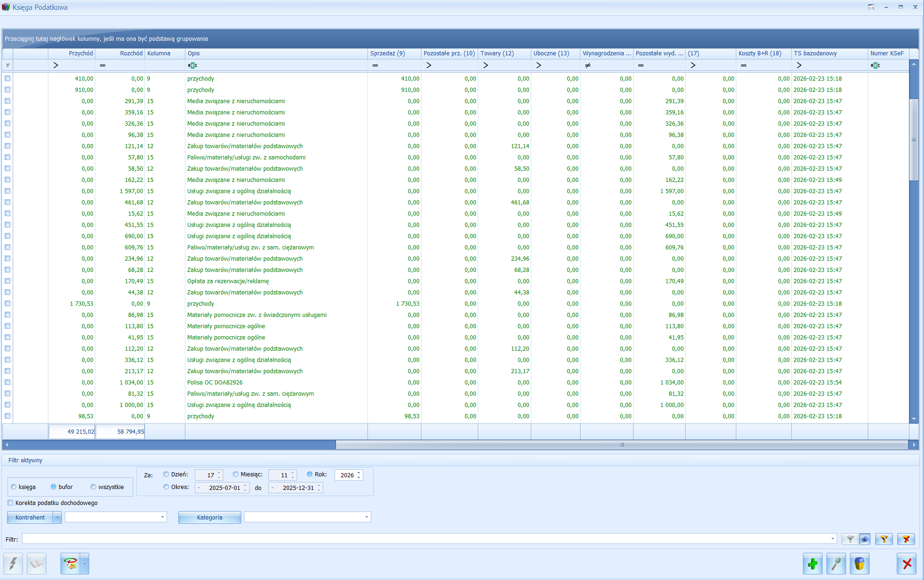924x580 pixels.
Task: Select the 'Miesiąc' radio option
Action: click(x=236, y=475)
